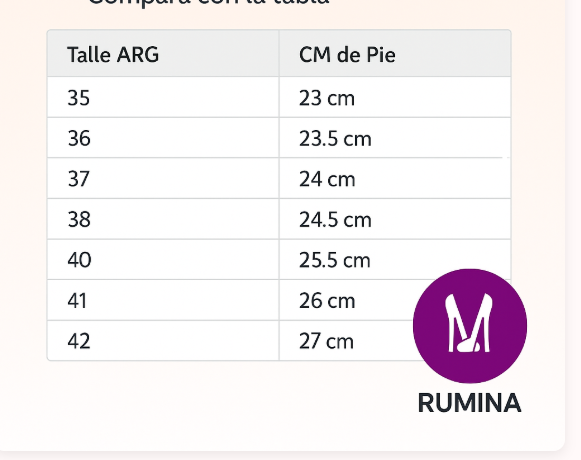Click the size 35 cell
This screenshot has height=460, width=581.
(163, 97)
